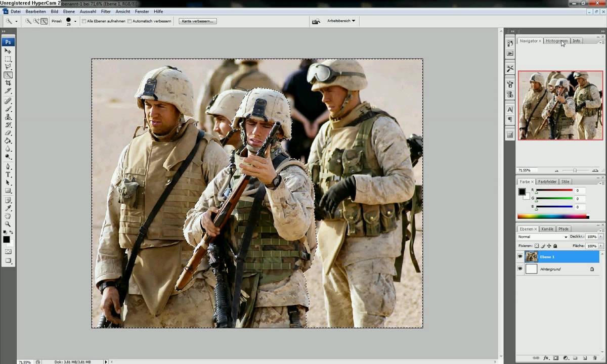Select the Notes tool

pos(8,200)
